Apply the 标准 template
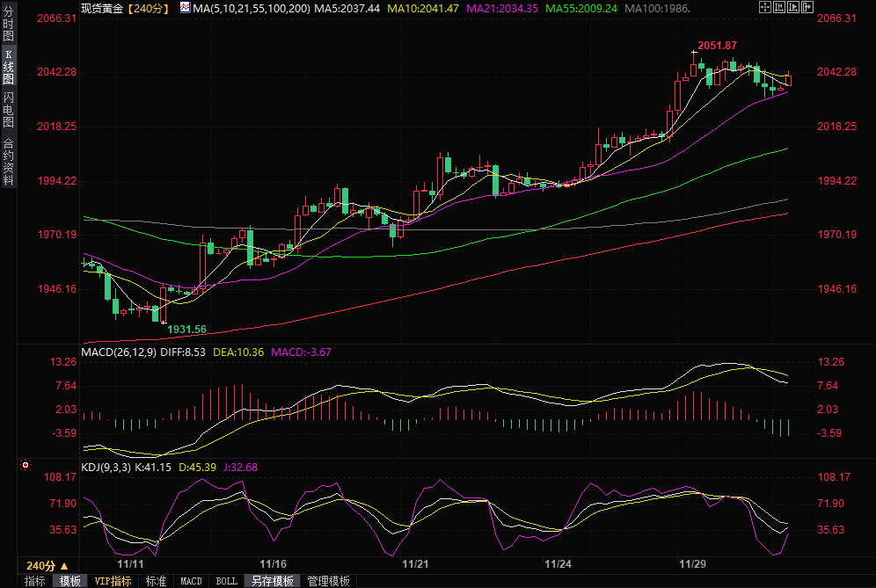 [x=156, y=581]
